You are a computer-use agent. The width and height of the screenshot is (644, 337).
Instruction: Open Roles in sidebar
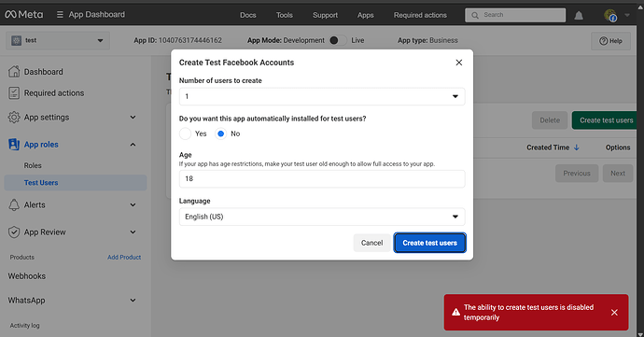[x=33, y=165]
